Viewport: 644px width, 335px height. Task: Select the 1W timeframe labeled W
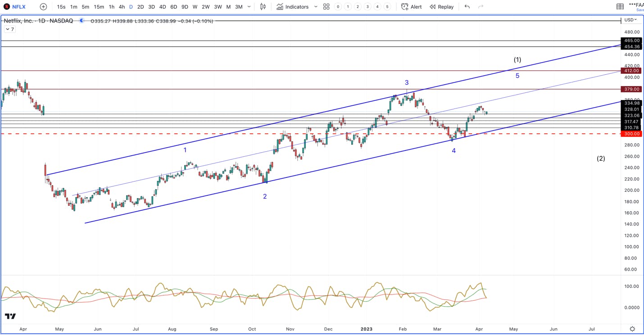tap(195, 7)
